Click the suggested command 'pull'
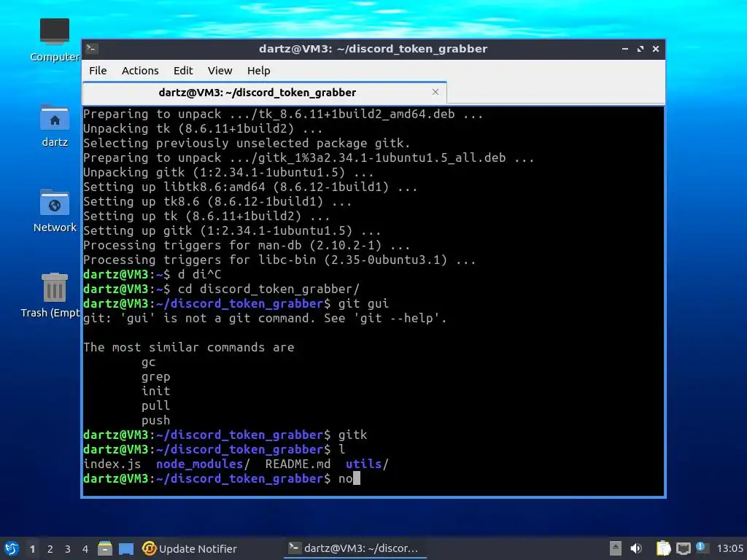The width and height of the screenshot is (747, 560). pyautogui.click(x=156, y=405)
